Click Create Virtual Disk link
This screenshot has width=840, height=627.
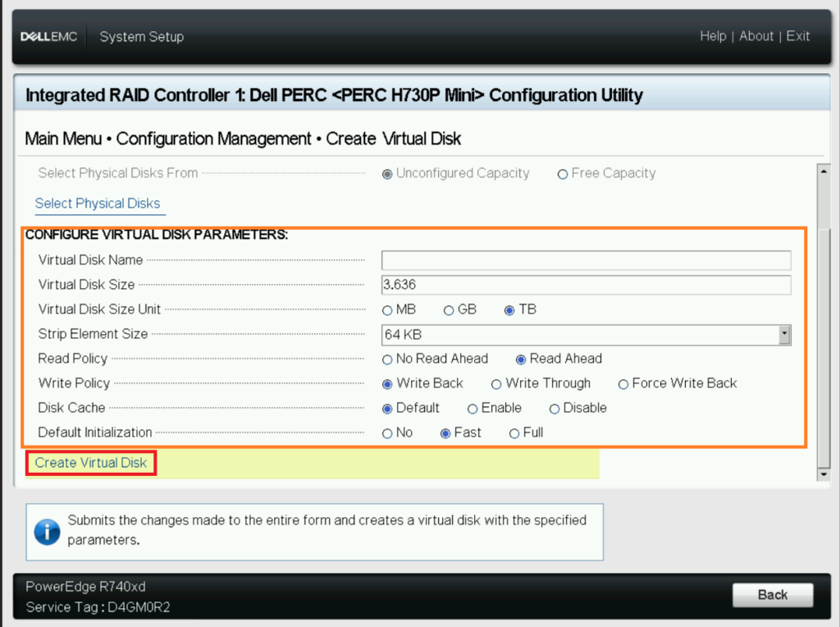point(90,463)
